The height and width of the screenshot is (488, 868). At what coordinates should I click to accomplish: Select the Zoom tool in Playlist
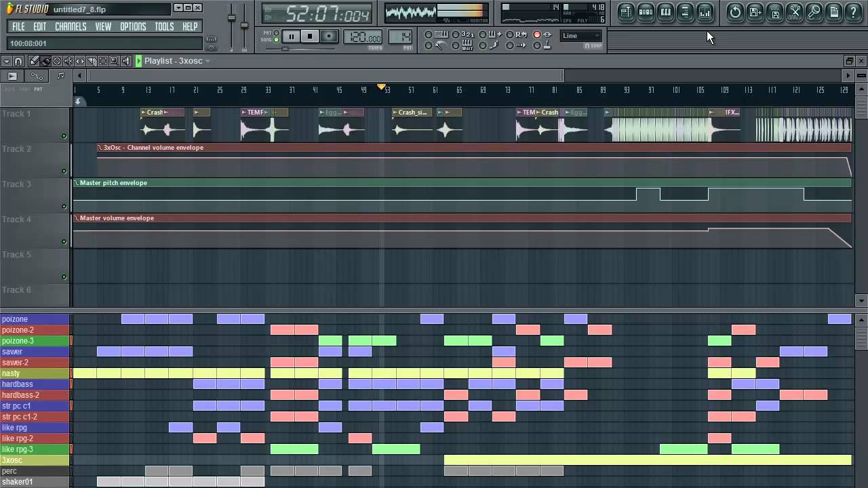click(114, 61)
